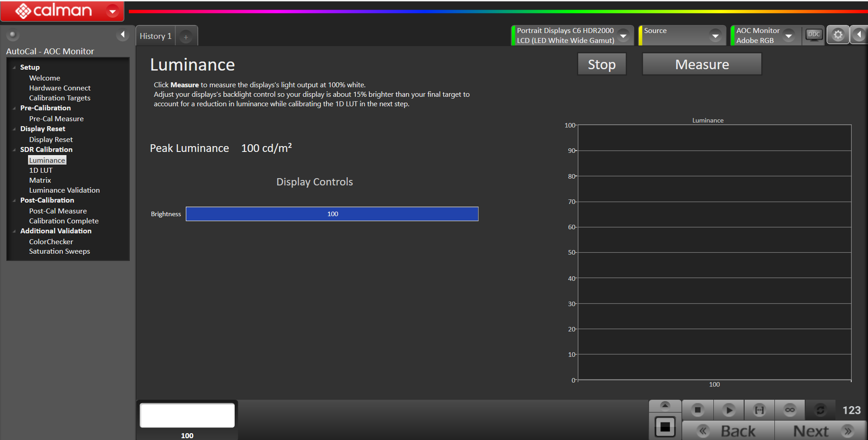
Task: Go Back to previous step
Action: [x=728, y=431]
